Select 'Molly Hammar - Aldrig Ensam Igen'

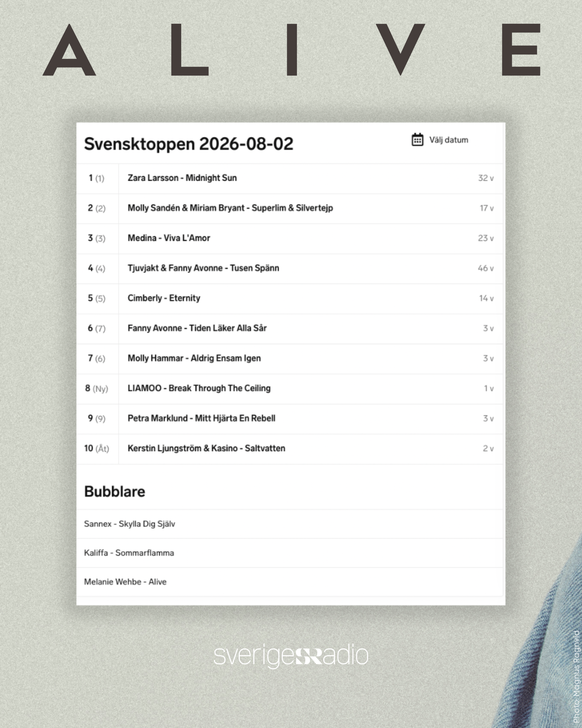[194, 358]
